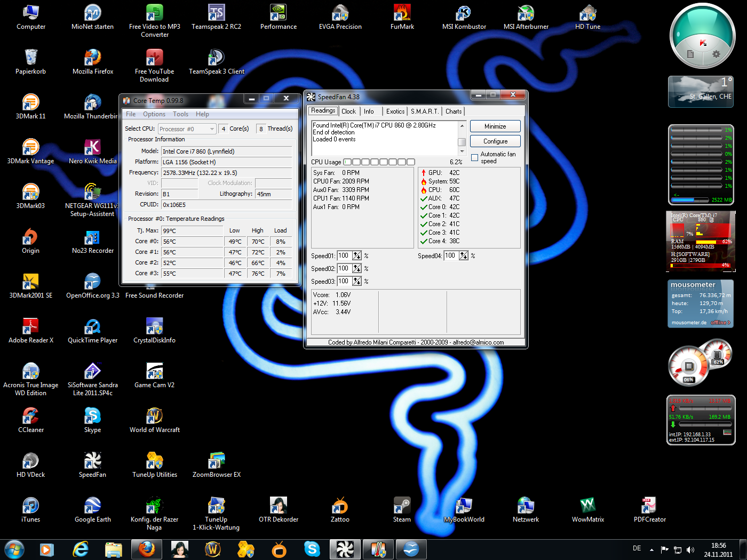Open the Windows Start orb
Image resolution: width=747 pixels, height=560 pixels.
[x=14, y=549]
